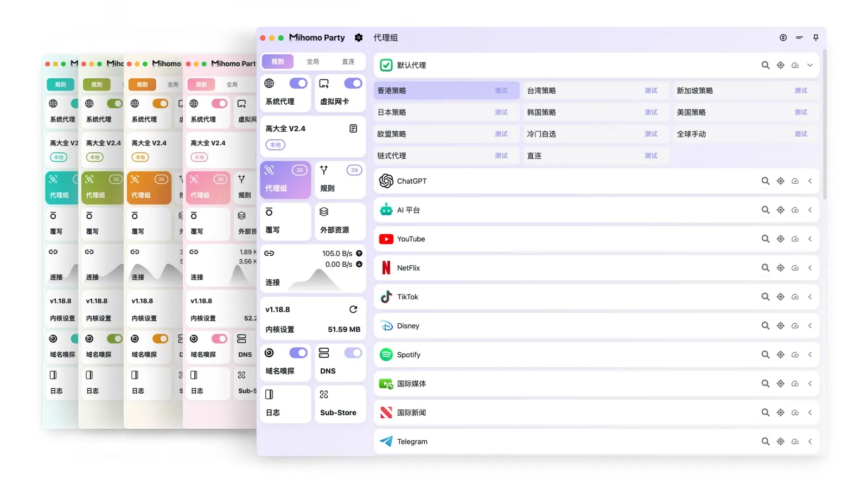Expand the Telegram proxy group
The image size is (868, 488).
pyautogui.click(x=810, y=441)
